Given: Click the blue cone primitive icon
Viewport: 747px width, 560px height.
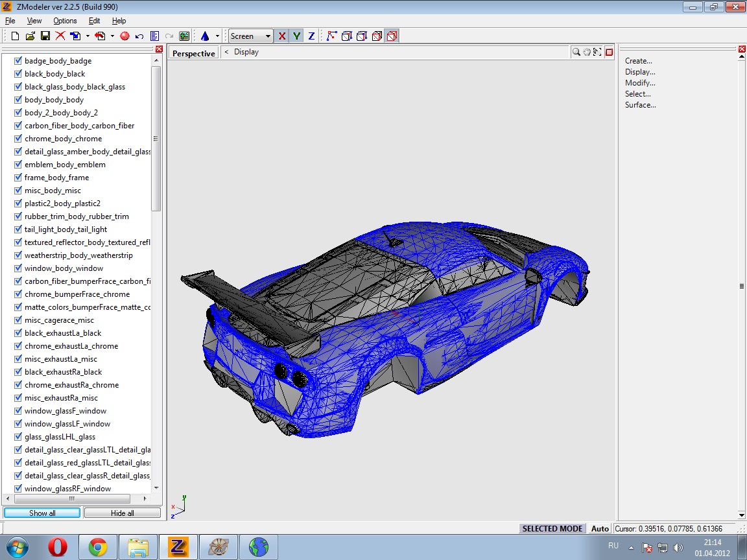Looking at the screenshot, I should point(205,36).
